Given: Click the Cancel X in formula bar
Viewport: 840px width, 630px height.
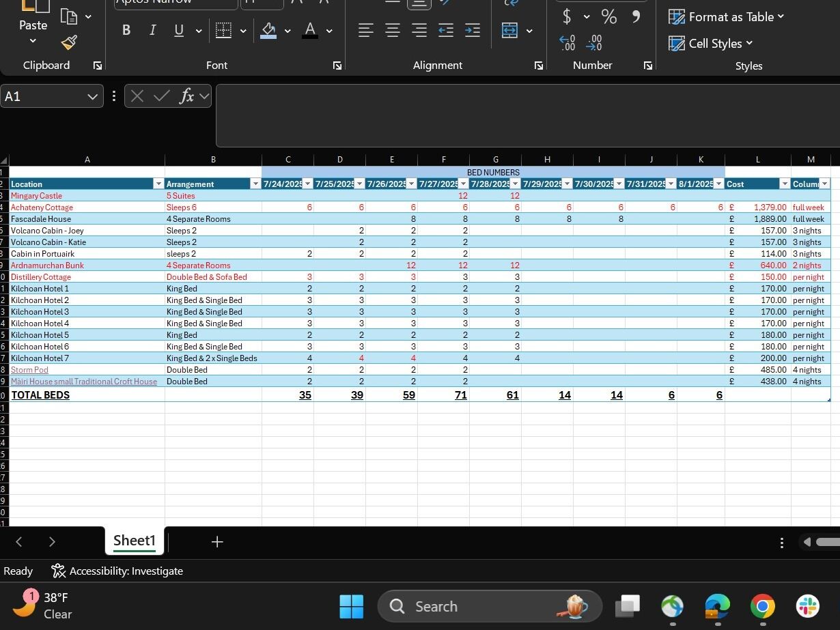Looking at the screenshot, I should pyautogui.click(x=137, y=96).
